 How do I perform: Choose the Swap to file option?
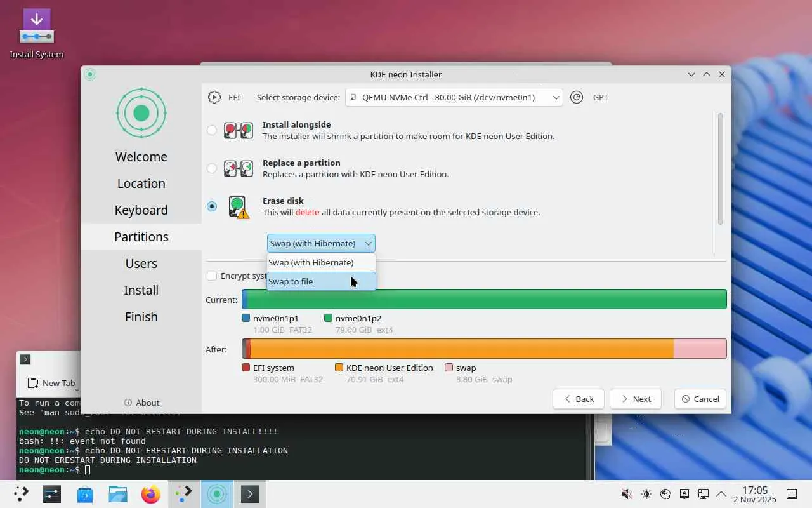point(321,281)
